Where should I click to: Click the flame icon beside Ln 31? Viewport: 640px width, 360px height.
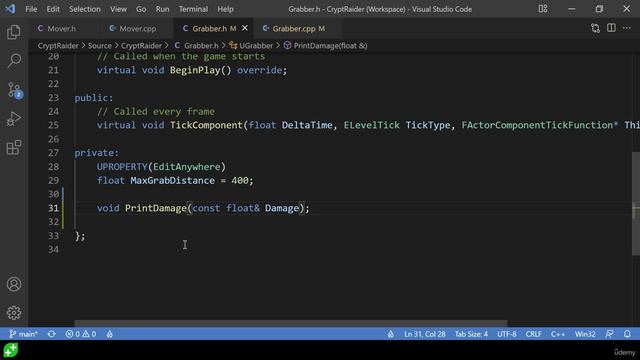click(391, 334)
